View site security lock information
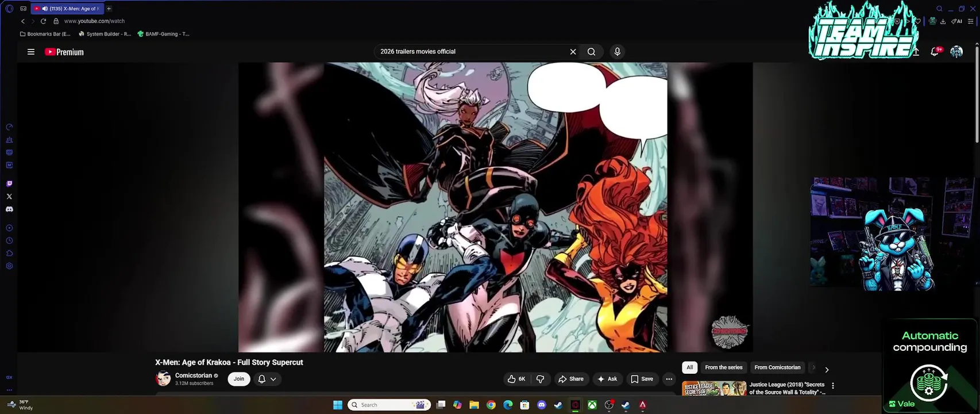This screenshot has width=980, height=414. (x=56, y=21)
